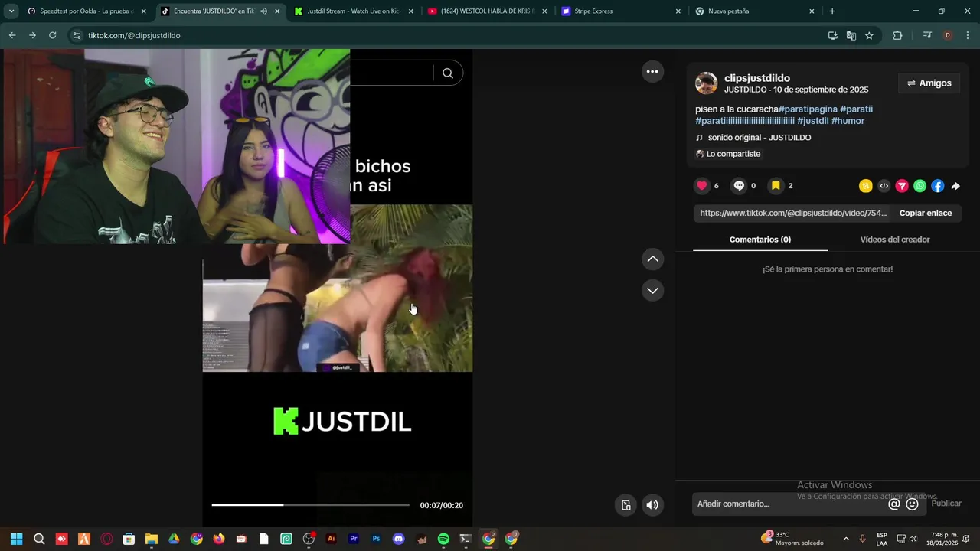
Task: Open Chrome three-dot menu
Action: click(968, 35)
